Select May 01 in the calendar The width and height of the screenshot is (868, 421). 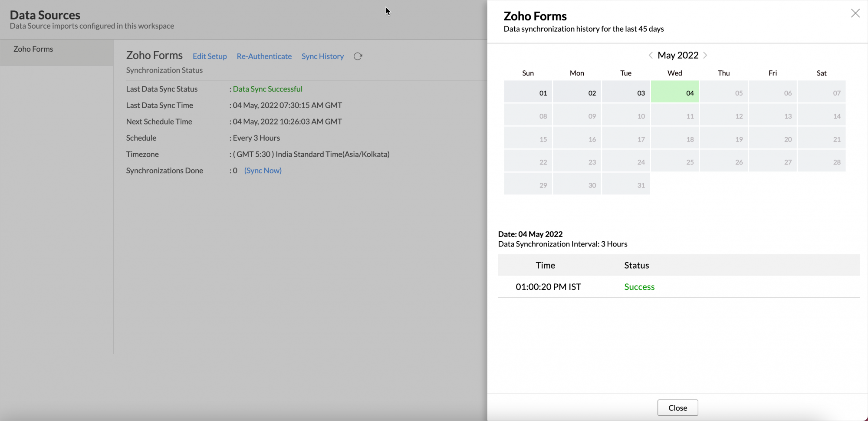[x=528, y=92]
